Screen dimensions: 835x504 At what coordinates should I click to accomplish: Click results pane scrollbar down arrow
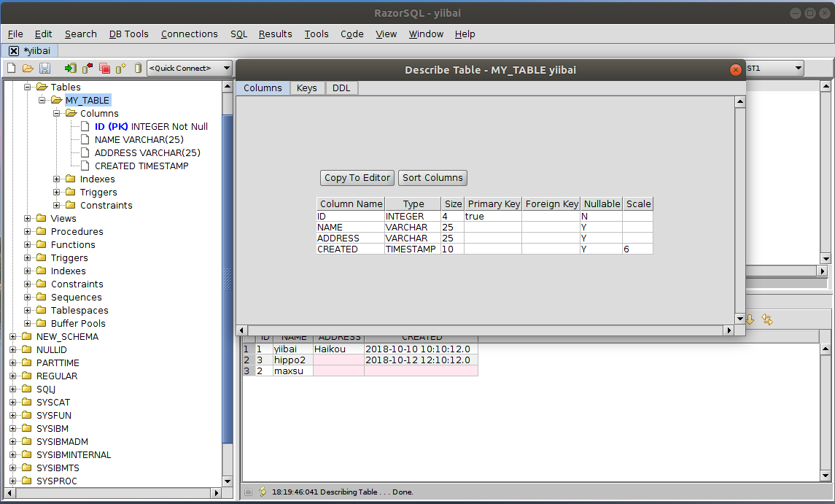[826, 476]
